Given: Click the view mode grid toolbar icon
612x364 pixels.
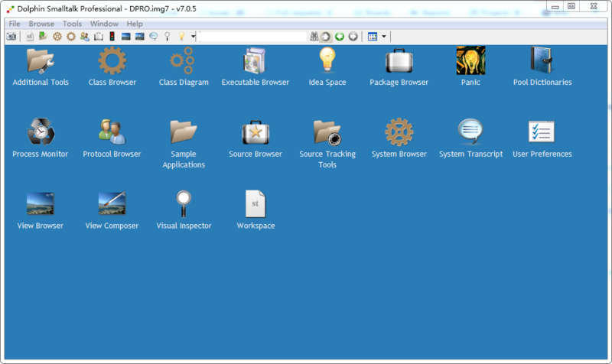Looking at the screenshot, I should (373, 37).
